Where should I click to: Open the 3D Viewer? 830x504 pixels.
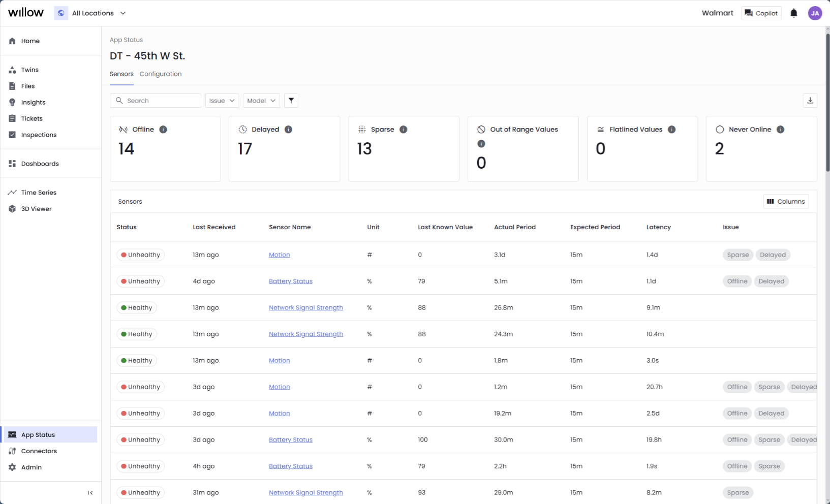(x=36, y=209)
